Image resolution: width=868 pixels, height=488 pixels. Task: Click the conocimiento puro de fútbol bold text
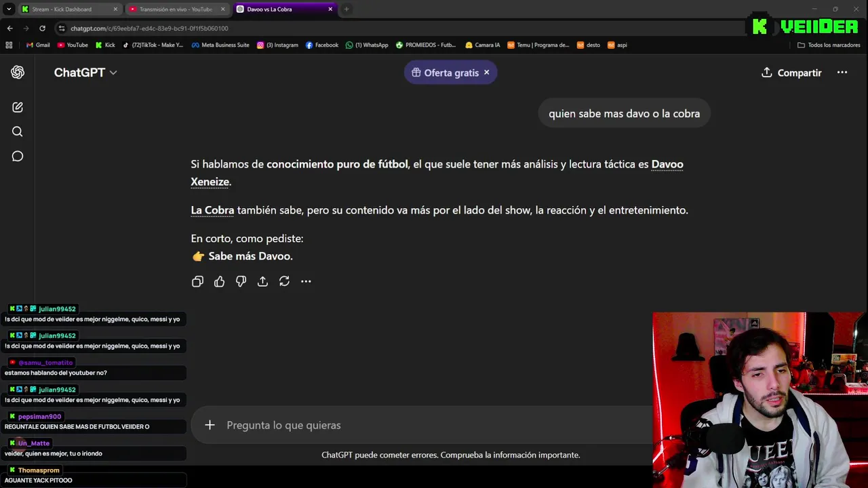click(337, 164)
